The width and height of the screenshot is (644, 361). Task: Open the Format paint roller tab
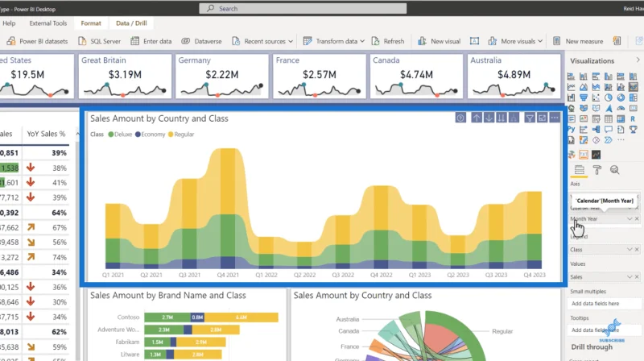pyautogui.click(x=597, y=170)
